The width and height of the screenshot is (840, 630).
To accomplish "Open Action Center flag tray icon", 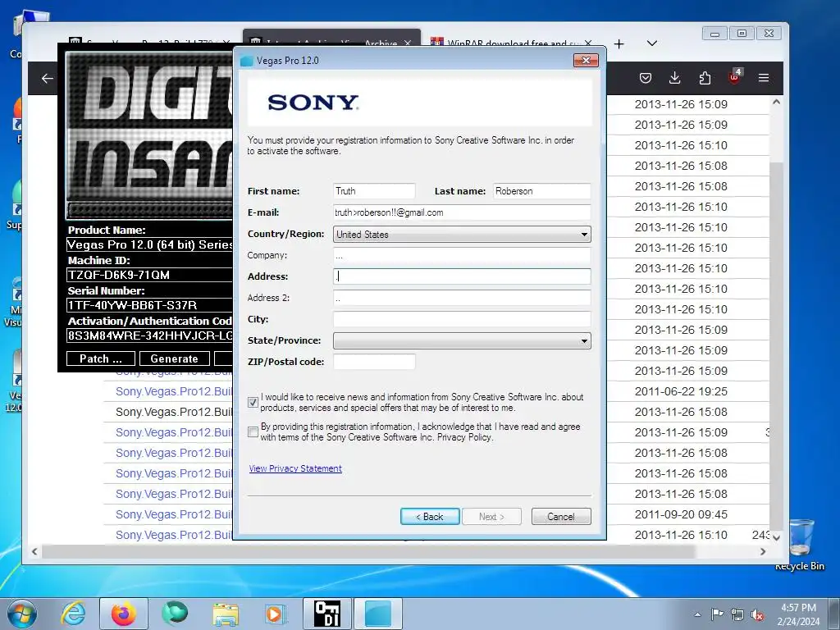I will click(x=717, y=614).
